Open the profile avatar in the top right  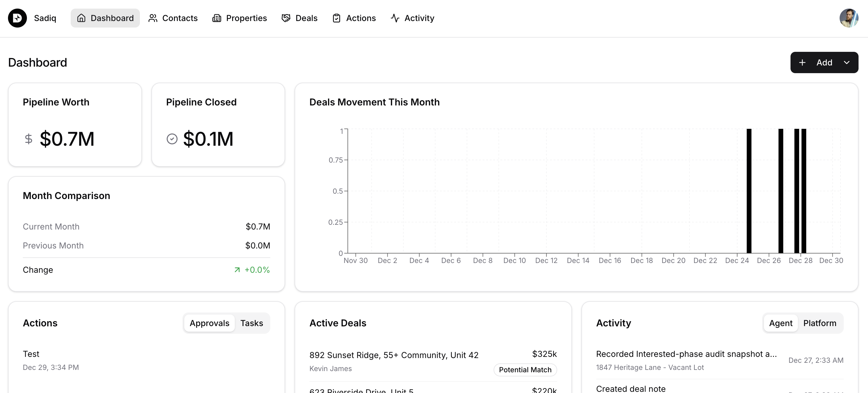pos(849,18)
